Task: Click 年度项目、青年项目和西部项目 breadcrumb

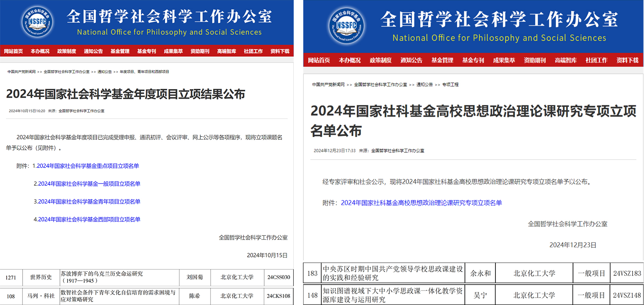Action: tap(144, 72)
